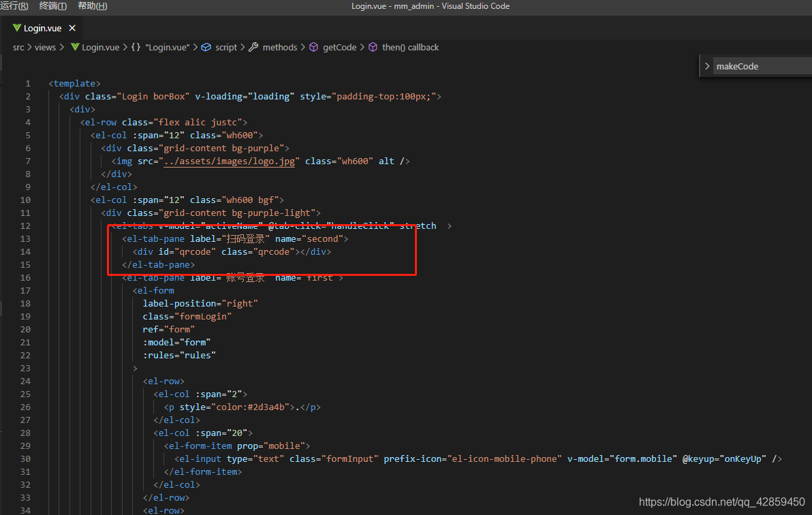
Task: Open the 帮助(H) menu
Action: 91,5
